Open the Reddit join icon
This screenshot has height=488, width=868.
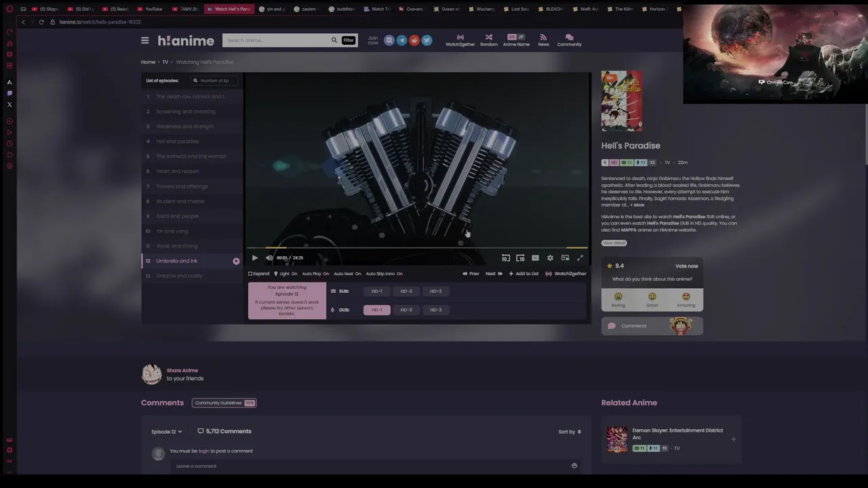click(414, 41)
